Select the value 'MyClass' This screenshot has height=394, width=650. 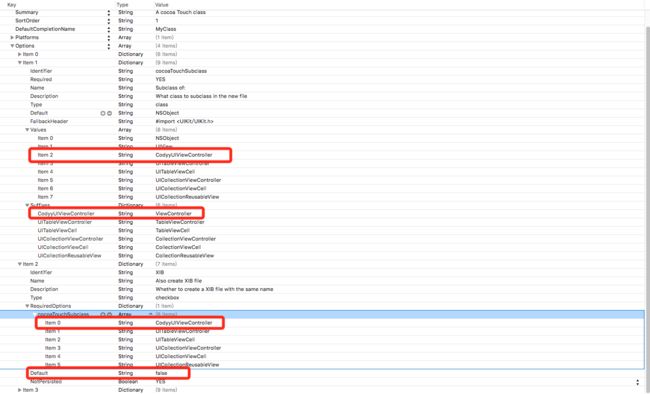click(x=166, y=29)
